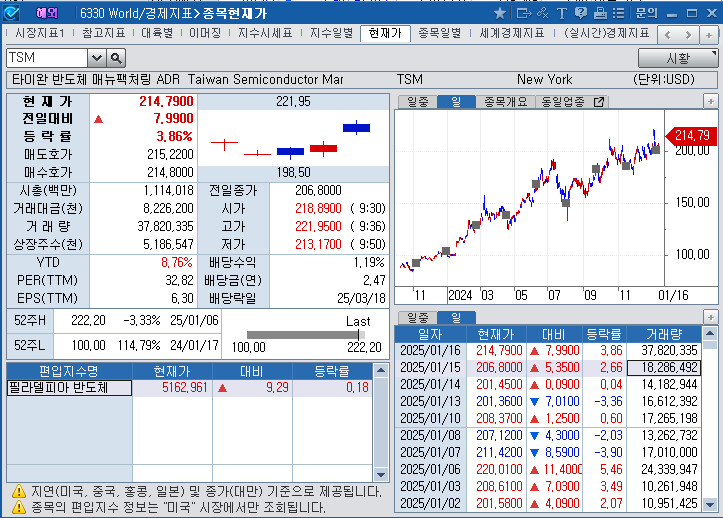The height and width of the screenshot is (518, 723).
Task: Switch to the (실시간)경제지표 tab
Action: tap(607, 33)
